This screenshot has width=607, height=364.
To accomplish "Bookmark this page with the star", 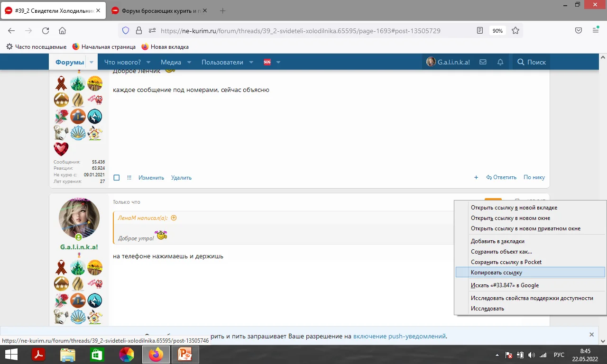I will 515,31.
